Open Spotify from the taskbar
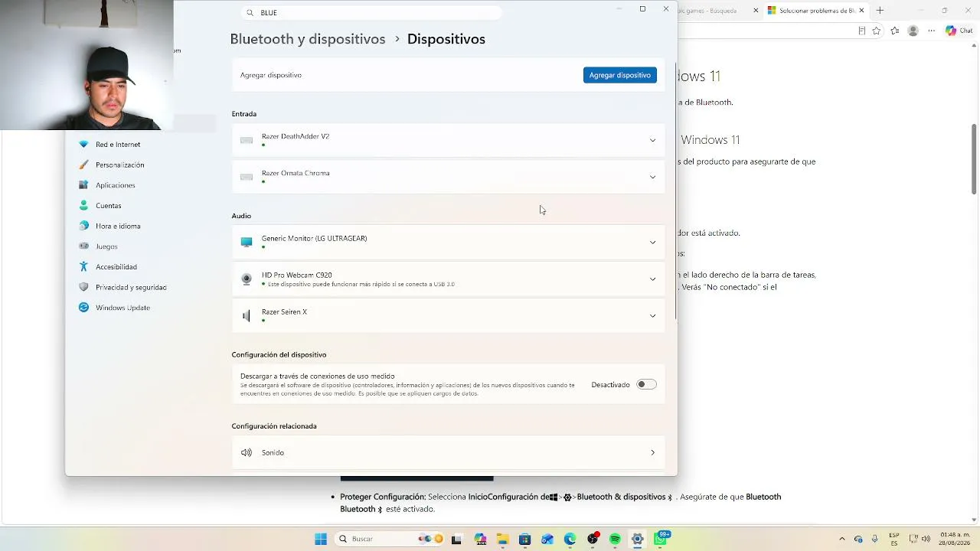The width and height of the screenshot is (980, 551). pyautogui.click(x=615, y=539)
